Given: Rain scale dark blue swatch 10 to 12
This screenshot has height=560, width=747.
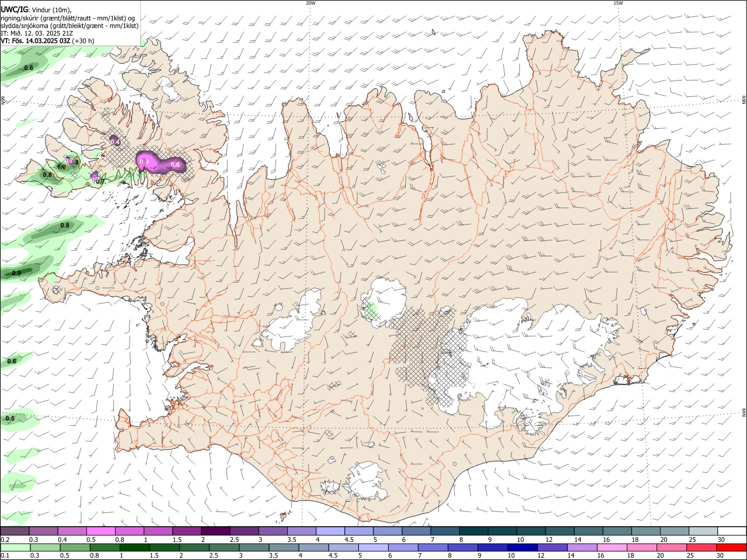Looking at the screenshot, I should pyautogui.click(x=523, y=547).
